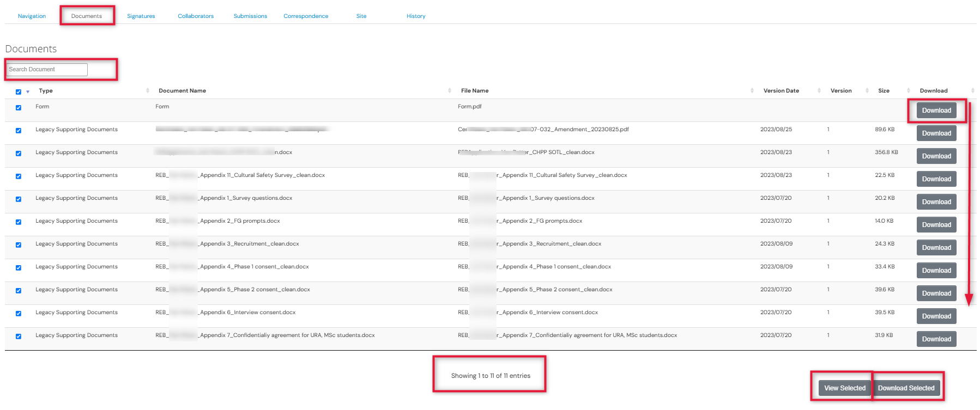The width and height of the screenshot is (980, 410).
Task: Click the Search Document field
Action: click(47, 70)
